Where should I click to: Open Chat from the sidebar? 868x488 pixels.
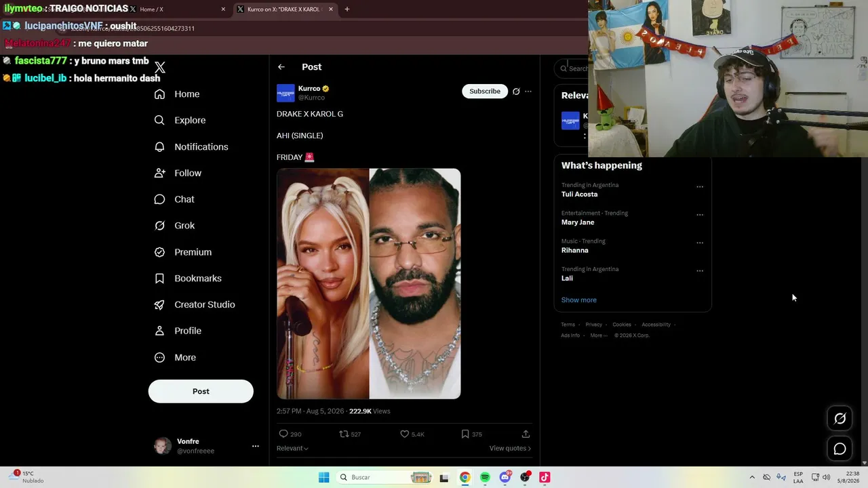click(x=174, y=199)
